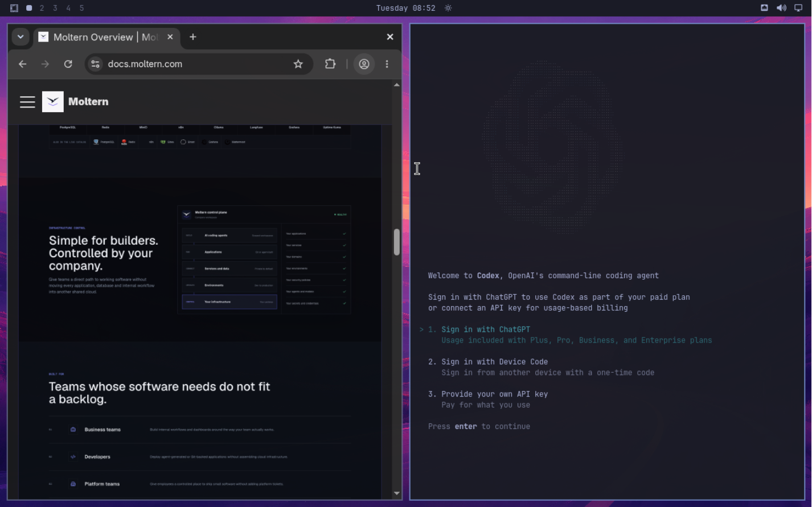Click the scrollbar up arrow
The width and height of the screenshot is (812, 507).
tap(397, 85)
